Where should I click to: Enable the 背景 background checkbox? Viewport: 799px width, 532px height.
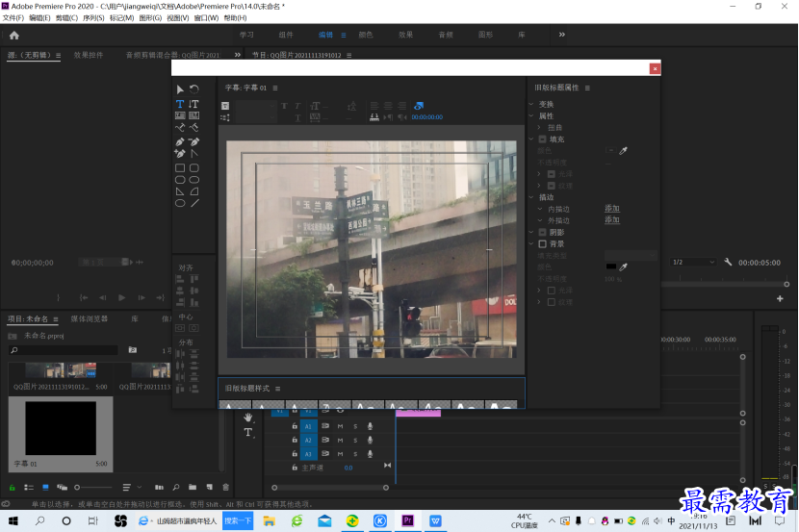[543, 243]
